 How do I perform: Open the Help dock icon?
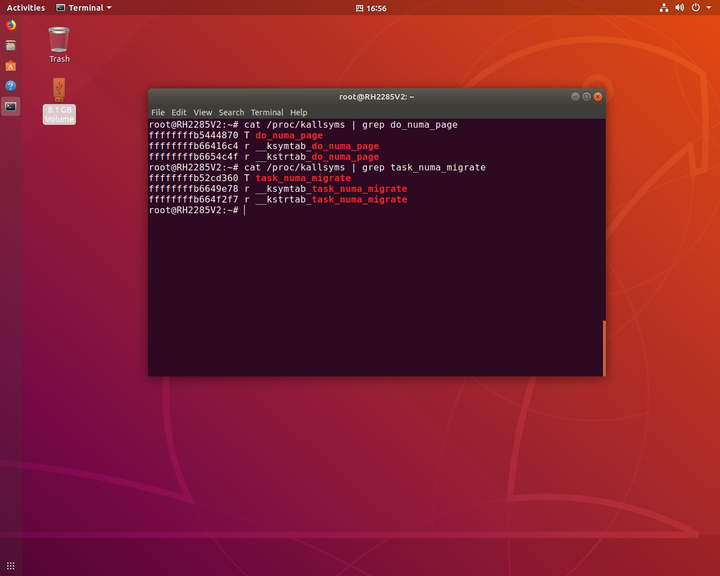point(11,86)
